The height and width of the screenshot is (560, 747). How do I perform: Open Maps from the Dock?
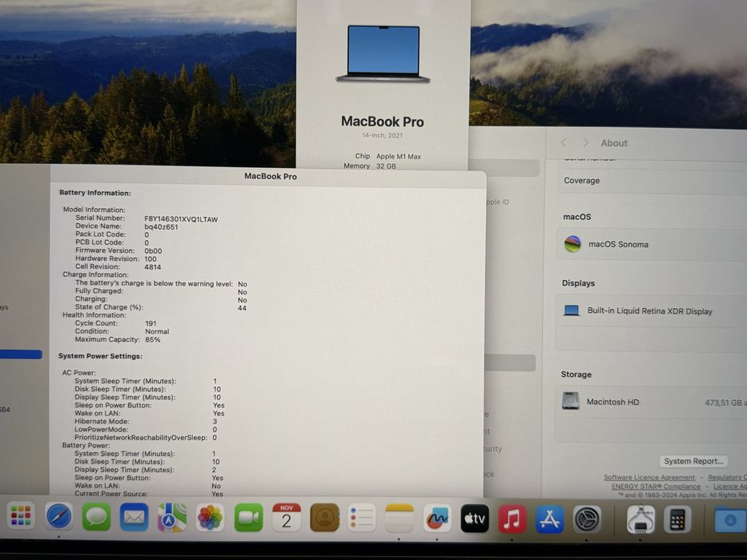[172, 517]
